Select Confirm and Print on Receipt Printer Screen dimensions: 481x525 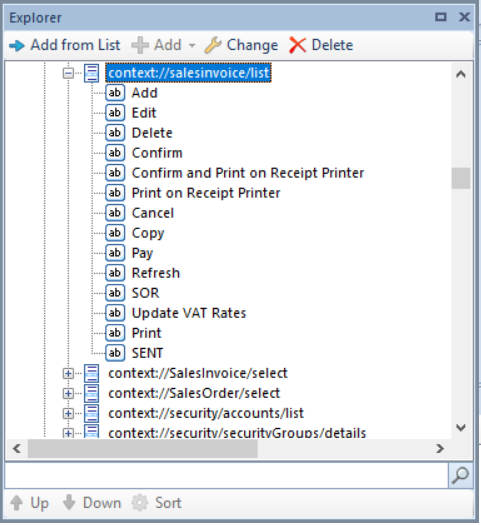(248, 173)
